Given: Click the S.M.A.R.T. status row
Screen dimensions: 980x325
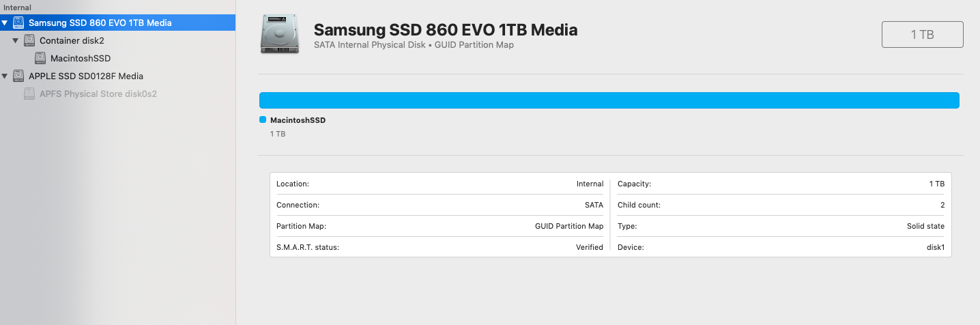Looking at the screenshot, I should click(439, 247).
